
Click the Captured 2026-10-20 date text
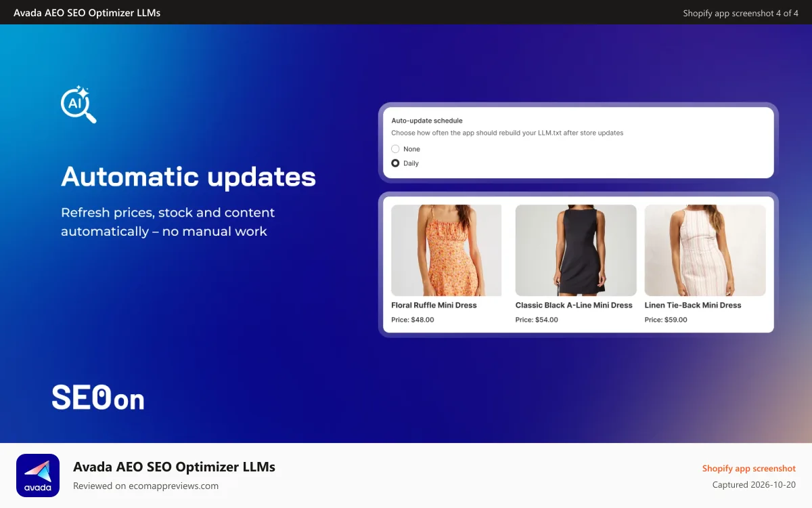coord(754,485)
